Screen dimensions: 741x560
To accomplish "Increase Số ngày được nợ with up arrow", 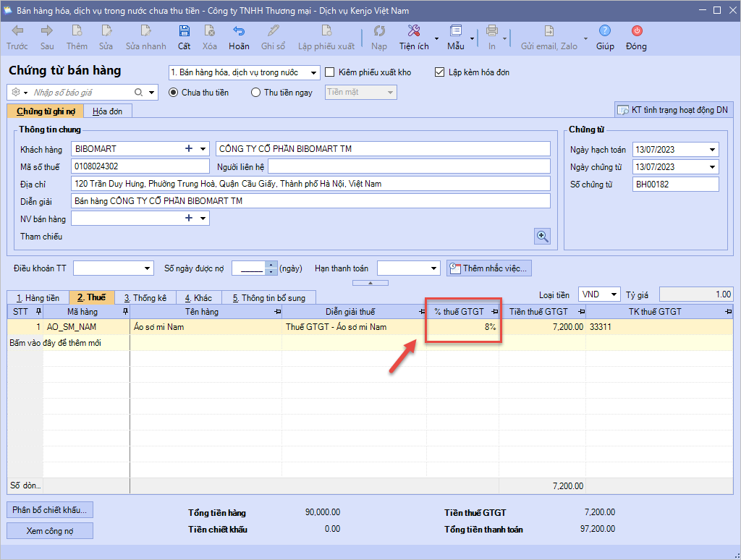I will coord(271,265).
